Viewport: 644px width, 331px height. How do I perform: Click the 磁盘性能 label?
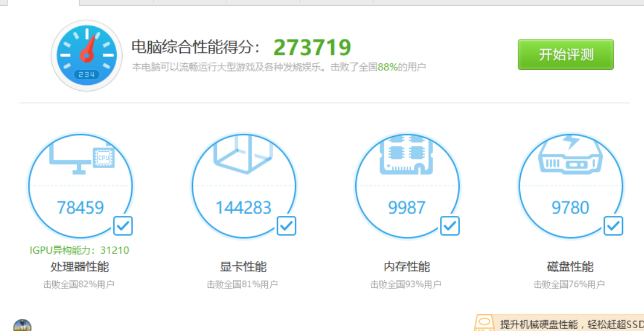(x=570, y=267)
